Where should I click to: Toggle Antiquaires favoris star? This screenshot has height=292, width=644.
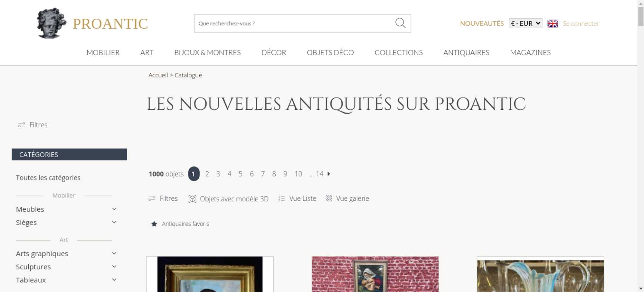coord(154,224)
